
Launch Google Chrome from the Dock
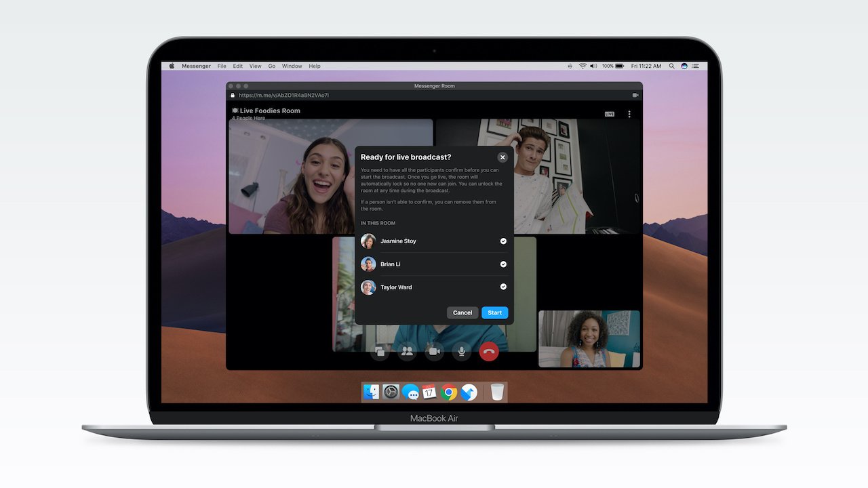[449, 392]
